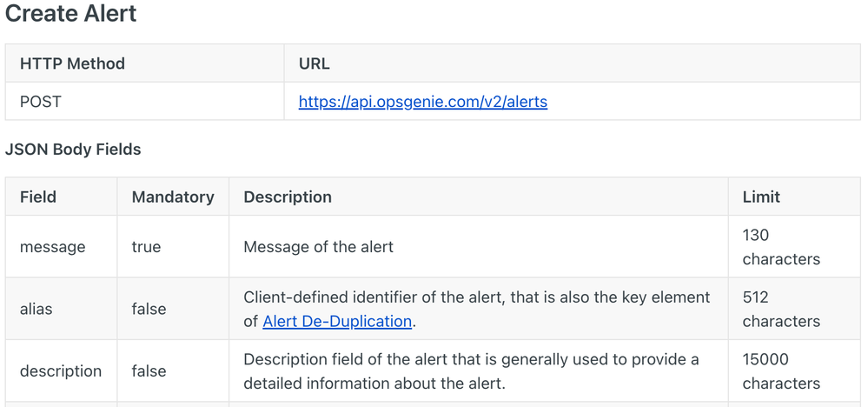Click the 512 characters limit cell
This screenshot has width=868, height=407.
(x=794, y=309)
